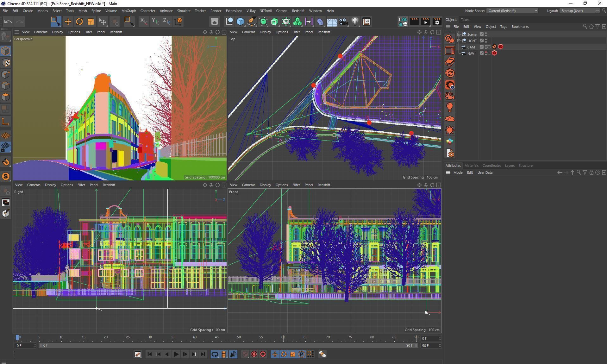
Task: Expand the LIGHT object hierarchy
Action: (459, 41)
